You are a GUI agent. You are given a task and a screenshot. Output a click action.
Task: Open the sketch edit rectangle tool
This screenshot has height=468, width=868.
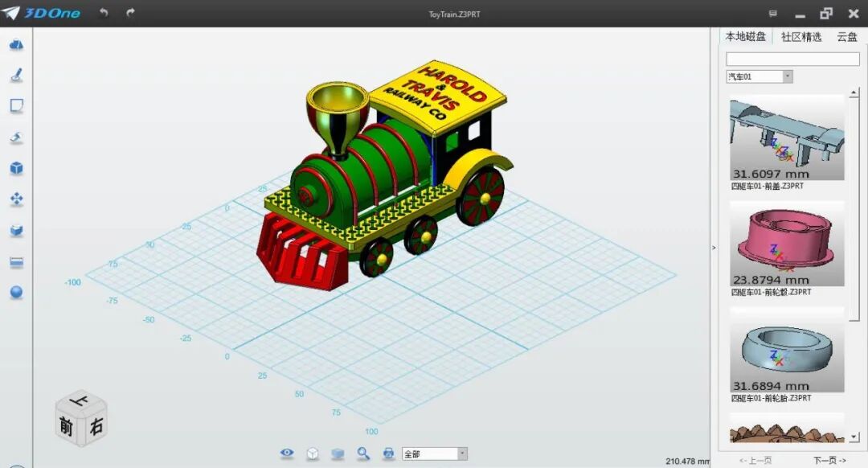16,106
